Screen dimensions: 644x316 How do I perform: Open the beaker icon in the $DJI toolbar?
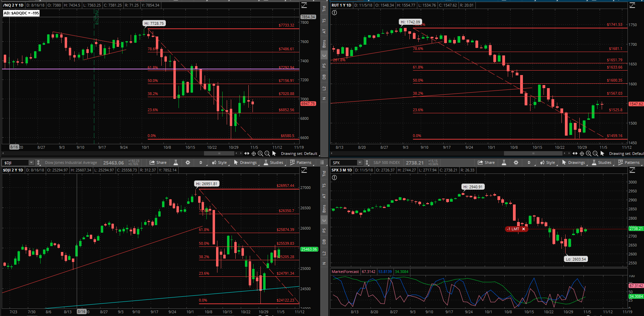[x=176, y=162]
